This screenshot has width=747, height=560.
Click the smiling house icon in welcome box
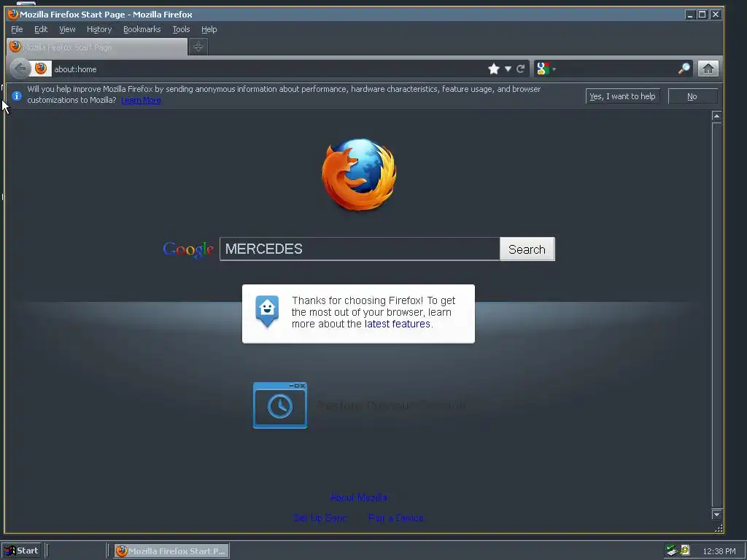(267, 311)
